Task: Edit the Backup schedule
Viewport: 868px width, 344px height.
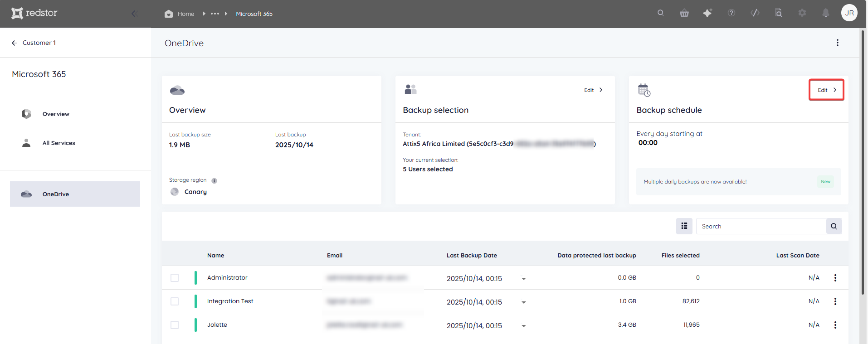Action: click(x=826, y=90)
